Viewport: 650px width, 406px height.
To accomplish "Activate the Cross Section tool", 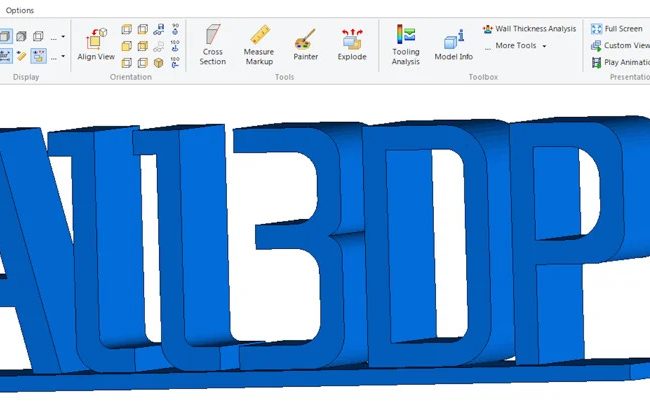I will [212, 45].
